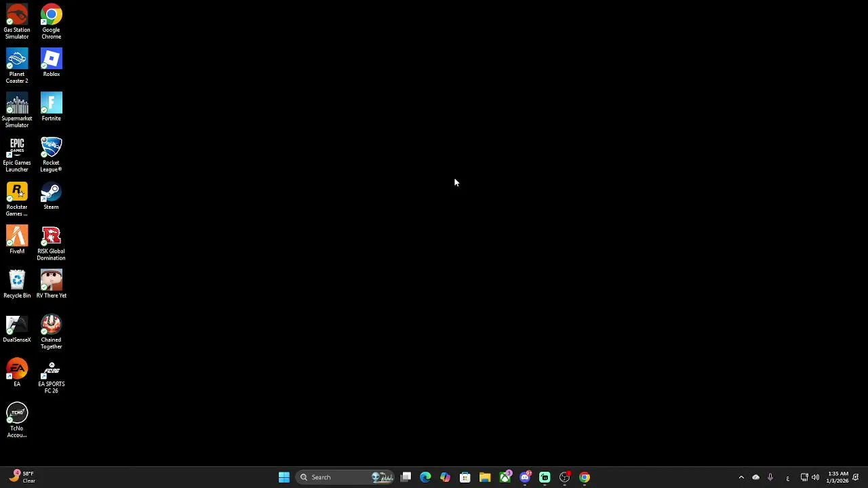Click the microphone icon in system tray
868x488 pixels.
tap(770, 477)
